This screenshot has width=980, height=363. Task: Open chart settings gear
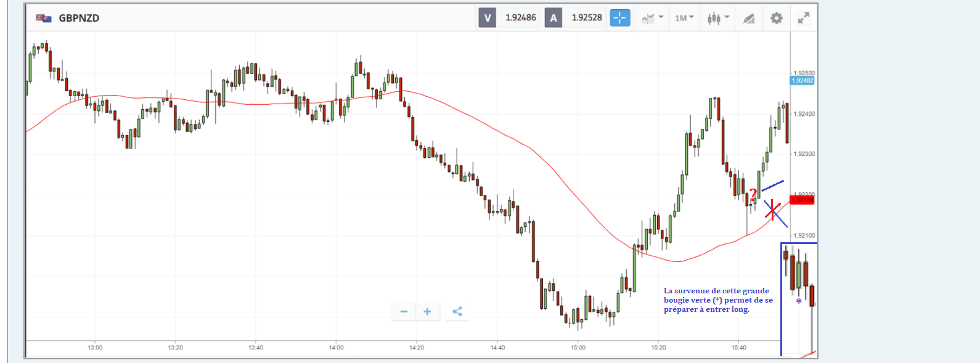pos(777,18)
